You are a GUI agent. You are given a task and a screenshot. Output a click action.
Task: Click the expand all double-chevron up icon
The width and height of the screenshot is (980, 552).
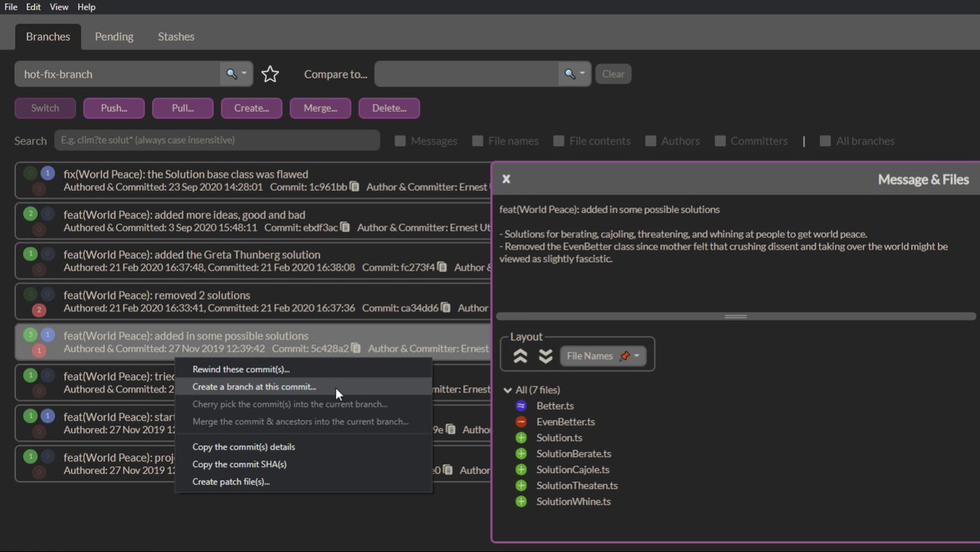click(x=520, y=356)
